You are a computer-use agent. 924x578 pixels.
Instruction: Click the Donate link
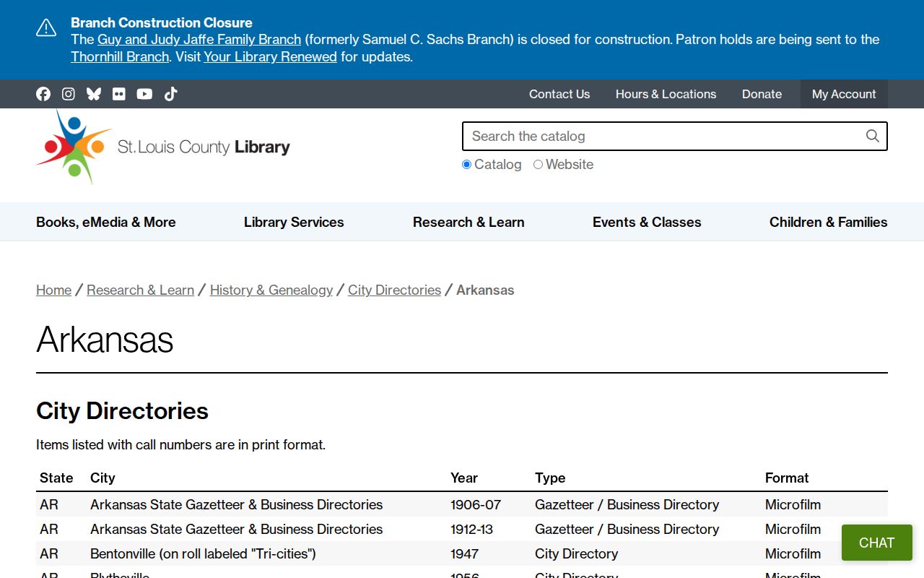(762, 94)
